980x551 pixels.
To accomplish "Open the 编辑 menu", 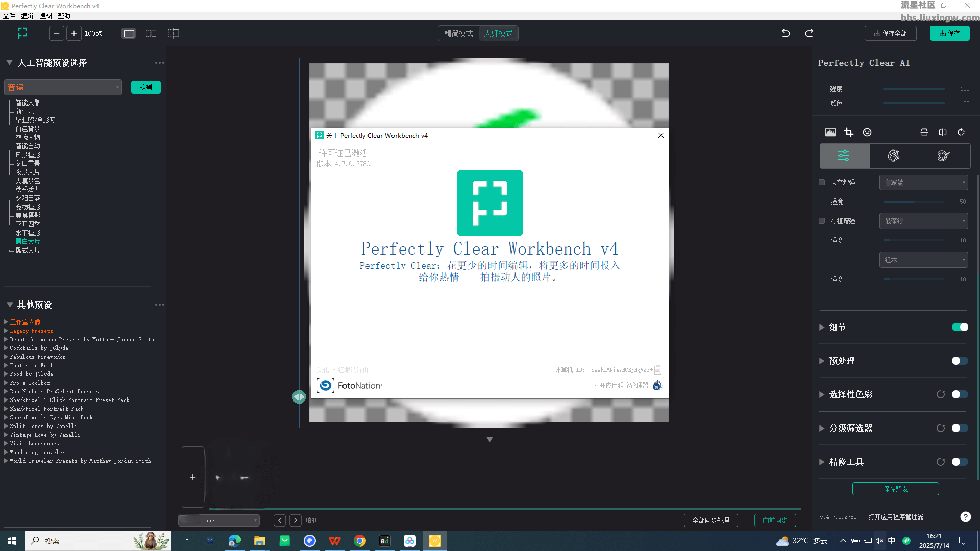I will [x=28, y=16].
